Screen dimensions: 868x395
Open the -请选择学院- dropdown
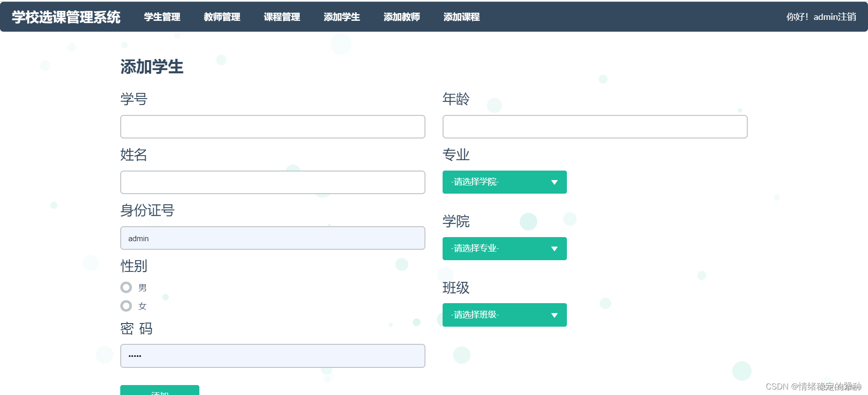tap(505, 182)
